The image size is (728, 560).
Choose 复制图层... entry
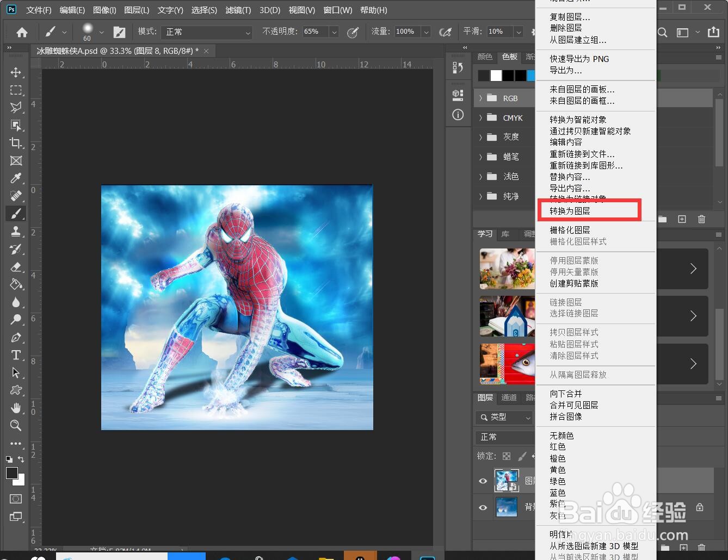click(570, 17)
